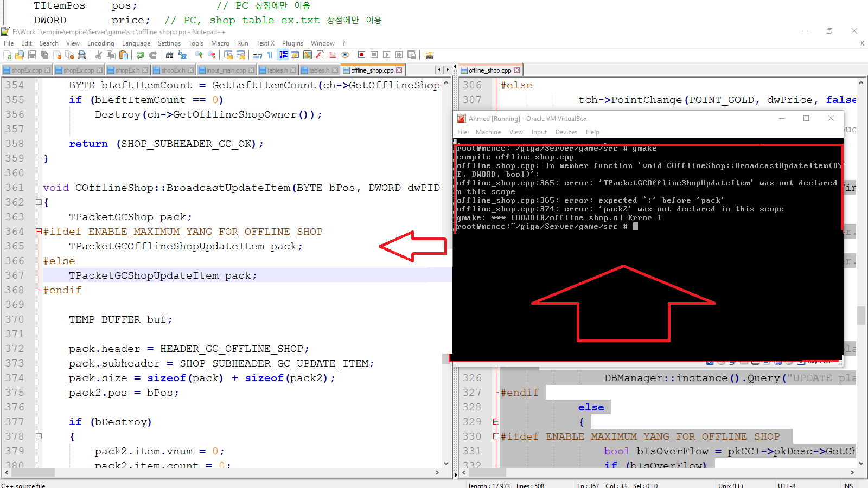Start macro recording with red dot
868x488 pixels.
[361, 55]
